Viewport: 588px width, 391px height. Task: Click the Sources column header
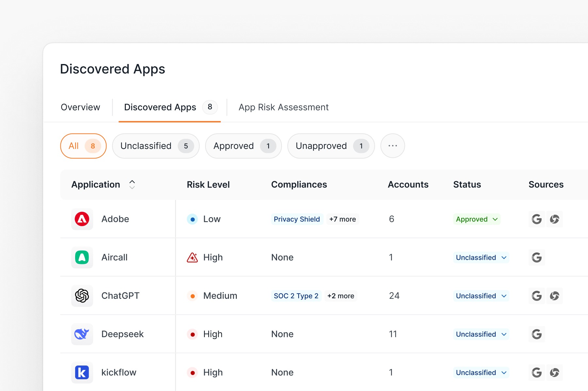tap(546, 185)
